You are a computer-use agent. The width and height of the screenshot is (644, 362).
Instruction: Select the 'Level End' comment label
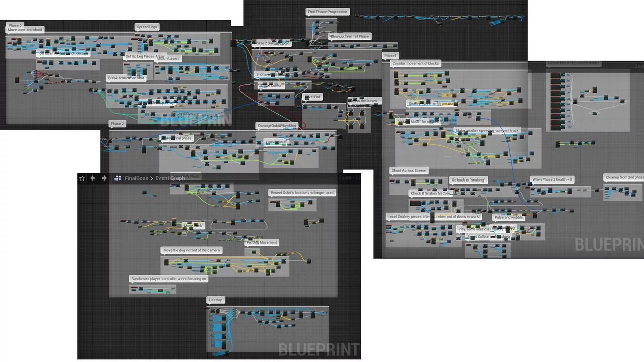[x=312, y=97]
